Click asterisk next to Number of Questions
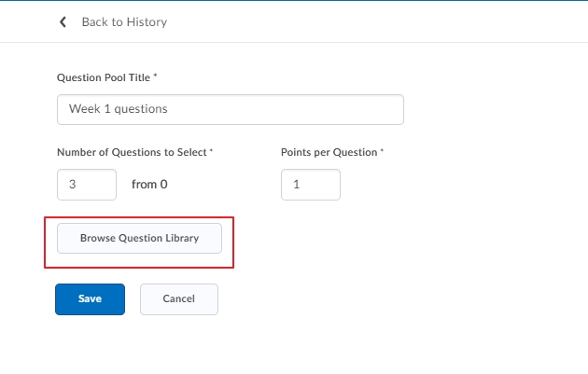Viewport: 588px width, 374px height. coord(211,151)
